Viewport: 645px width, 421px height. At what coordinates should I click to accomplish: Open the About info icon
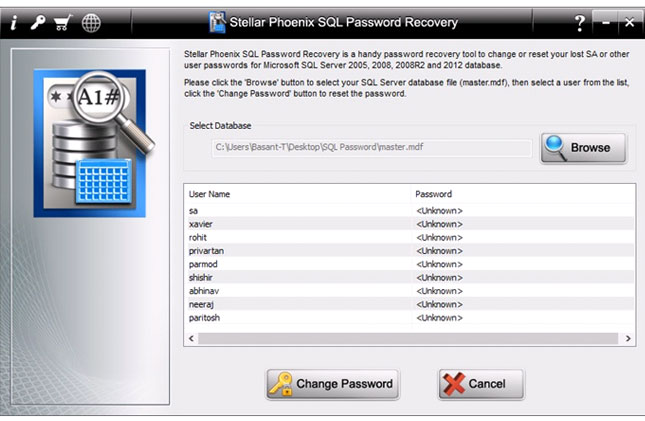point(14,23)
